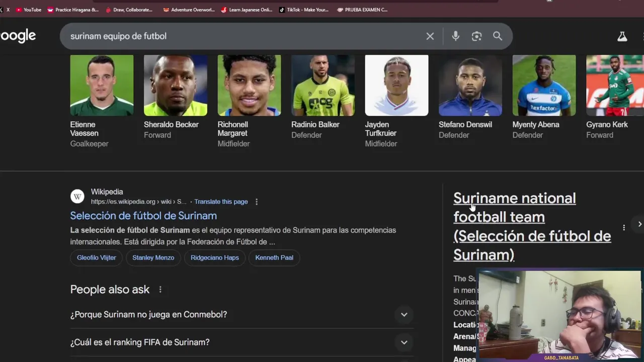This screenshot has height=362, width=644.
Task: Click the knowledge panel next arrow
Action: point(639,224)
